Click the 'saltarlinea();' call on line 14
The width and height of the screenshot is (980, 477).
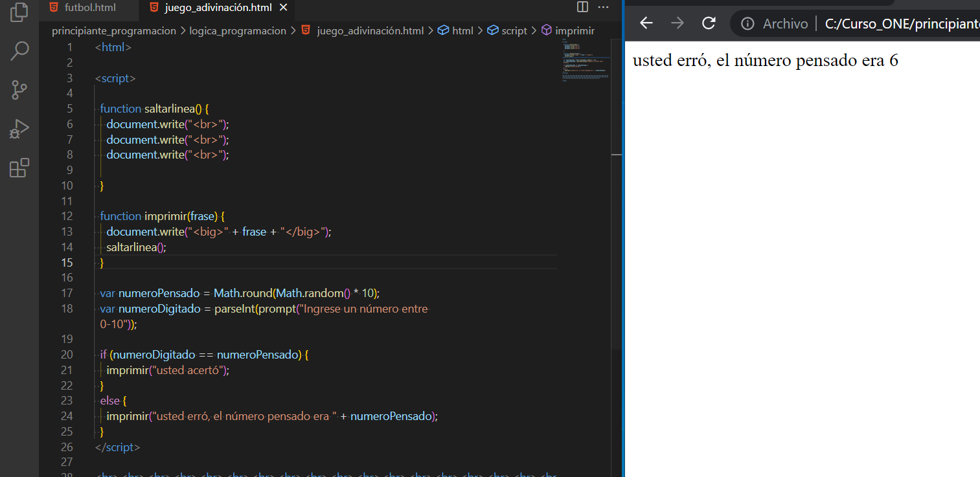[x=137, y=247]
